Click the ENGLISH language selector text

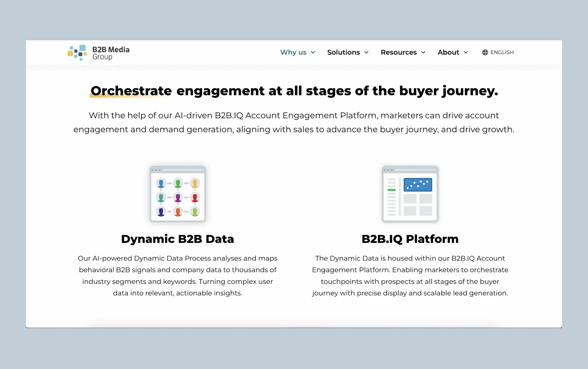[x=502, y=52]
